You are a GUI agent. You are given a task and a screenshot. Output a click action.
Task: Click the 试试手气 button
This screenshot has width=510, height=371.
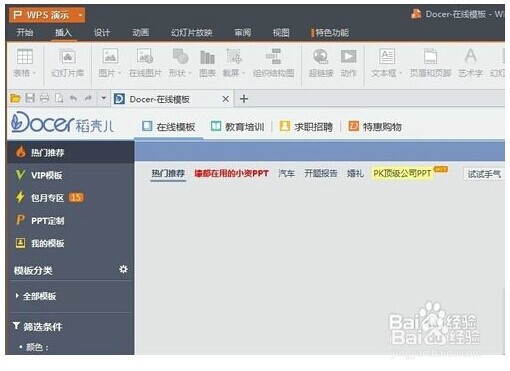484,174
